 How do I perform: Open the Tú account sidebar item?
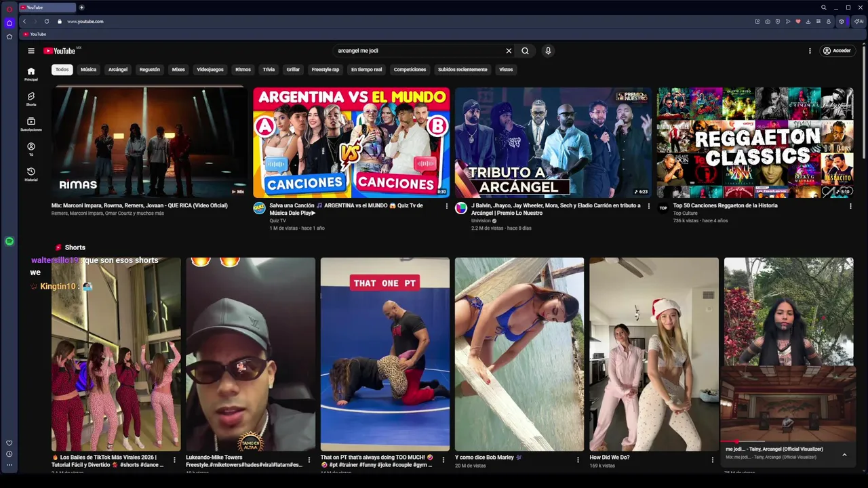coord(31,150)
